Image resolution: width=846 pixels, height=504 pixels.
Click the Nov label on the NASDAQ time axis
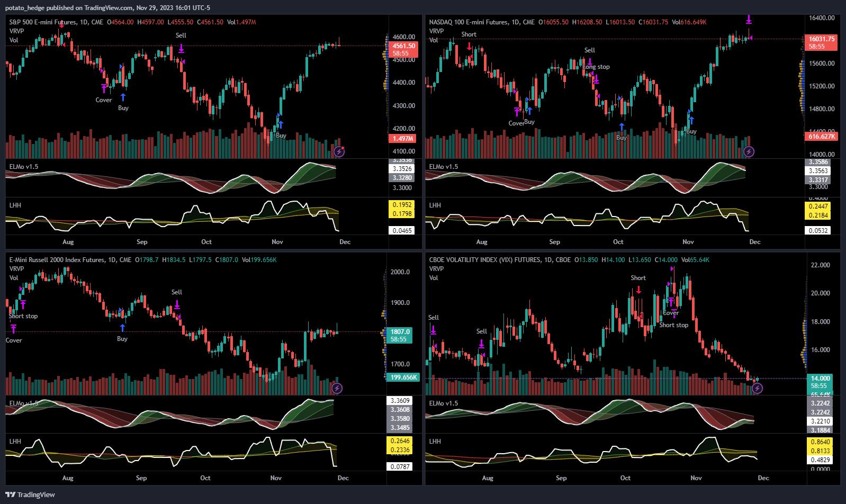click(688, 242)
